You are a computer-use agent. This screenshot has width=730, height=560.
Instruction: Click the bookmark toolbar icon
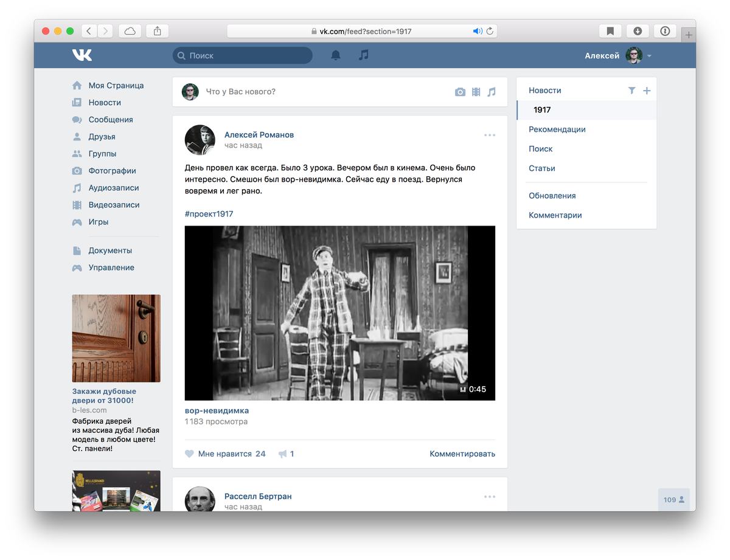[x=610, y=31]
